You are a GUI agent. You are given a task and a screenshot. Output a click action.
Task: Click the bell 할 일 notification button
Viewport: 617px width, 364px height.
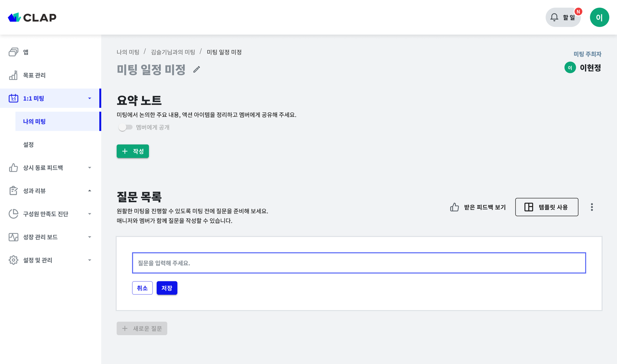(563, 17)
